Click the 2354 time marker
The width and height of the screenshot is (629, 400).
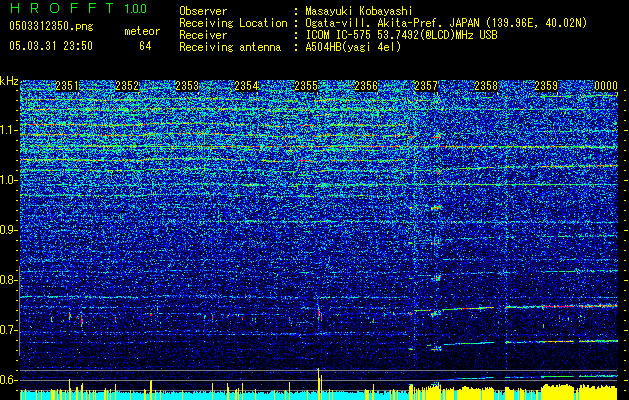(246, 86)
